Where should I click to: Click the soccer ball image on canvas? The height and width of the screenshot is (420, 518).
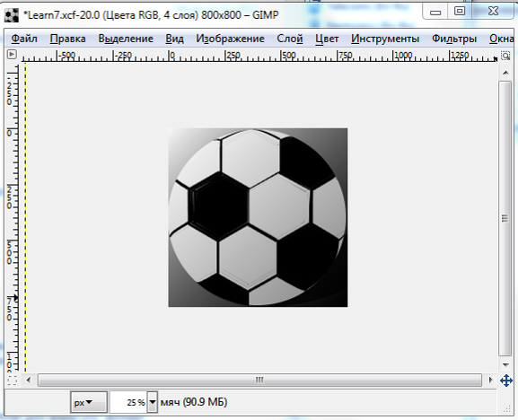[x=258, y=217]
